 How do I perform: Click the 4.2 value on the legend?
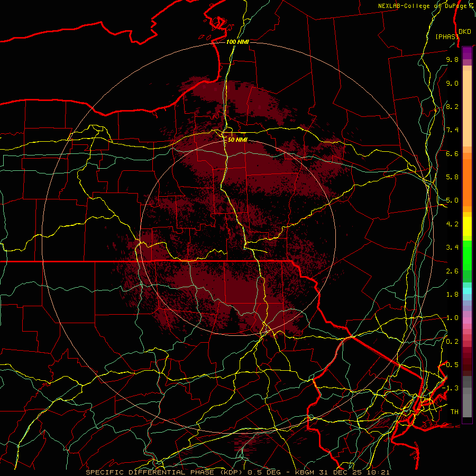tap(452, 224)
